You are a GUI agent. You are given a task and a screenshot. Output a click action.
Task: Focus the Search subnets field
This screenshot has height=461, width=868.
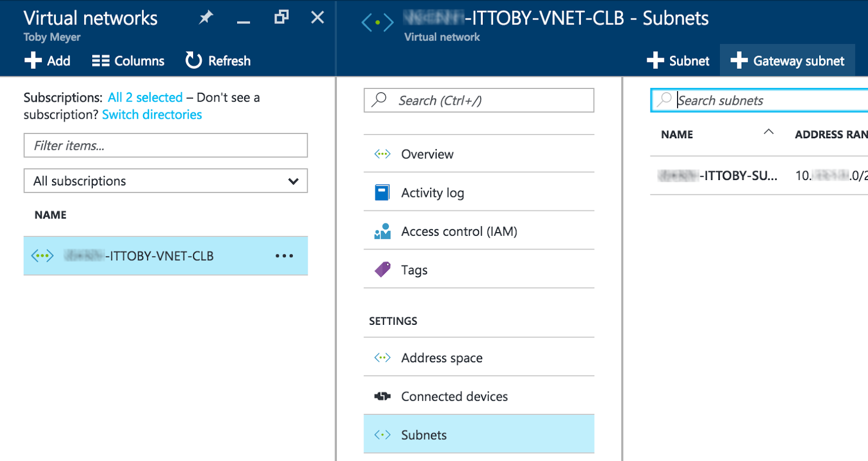[x=759, y=100]
